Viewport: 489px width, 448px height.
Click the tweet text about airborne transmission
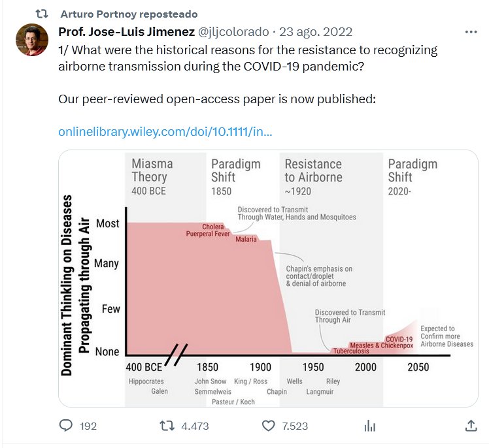248,57
